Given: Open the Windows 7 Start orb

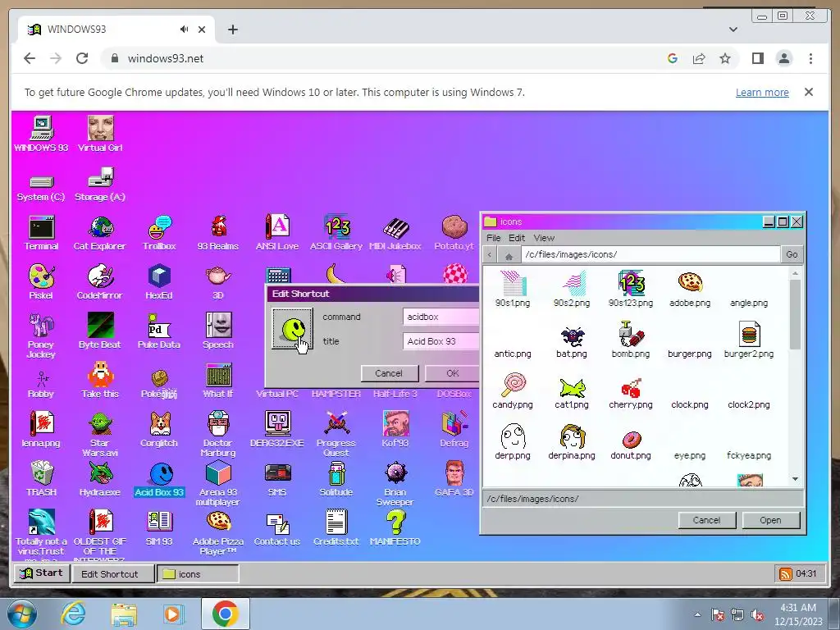Looking at the screenshot, I should point(22,614).
